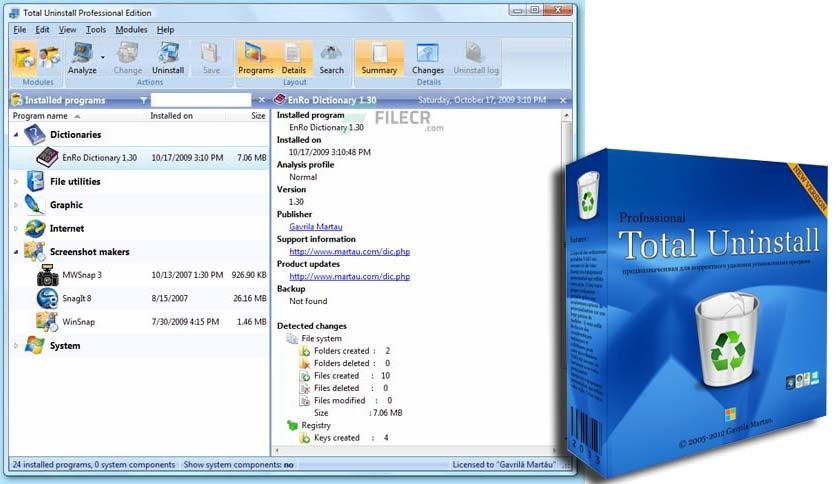Open the Tools menu
Viewport: 836px width, 484px height.
tap(96, 30)
